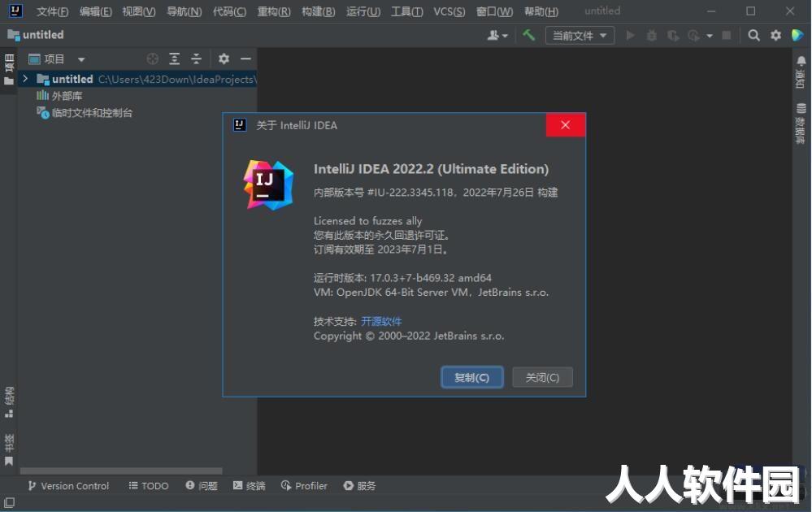Expand the untitled project tree node
Image resolution: width=812 pixels, height=512 pixels.
[x=24, y=79]
